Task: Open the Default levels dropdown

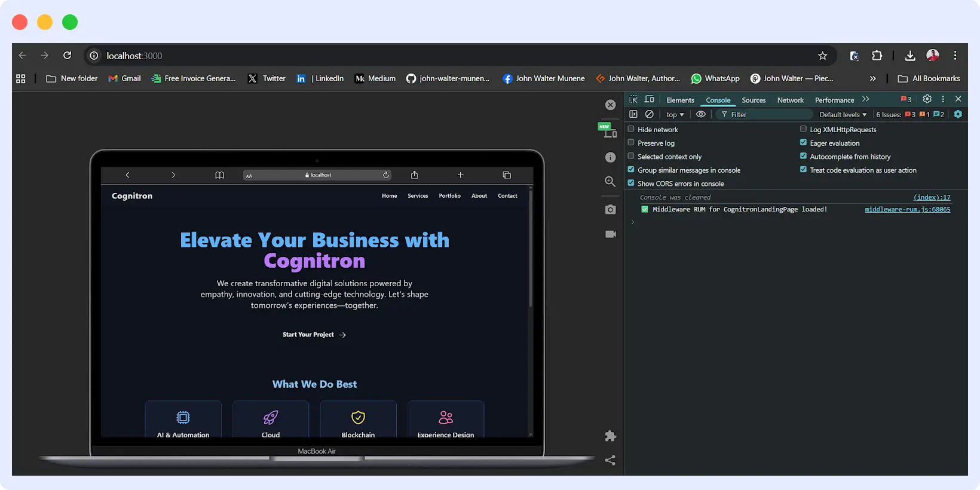Action: (x=843, y=115)
